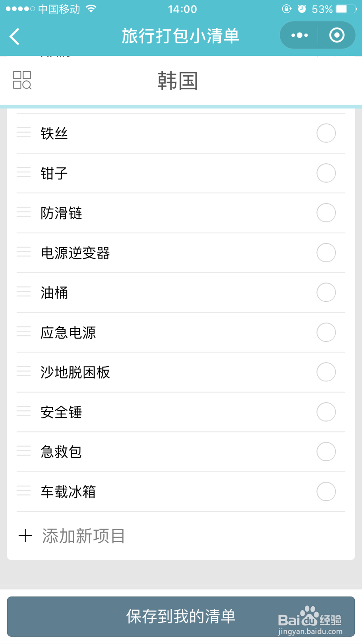Tap the 韩国 list title
Screen dimensions: 362x644
click(178, 81)
